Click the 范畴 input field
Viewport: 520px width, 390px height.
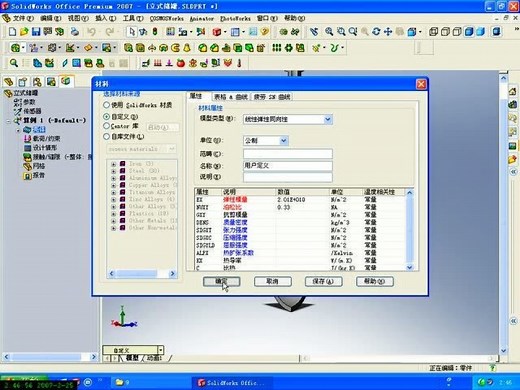point(288,154)
